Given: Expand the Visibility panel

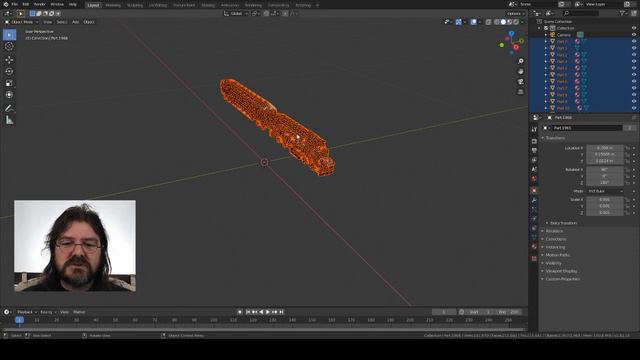Looking at the screenshot, I should click(x=553, y=263).
